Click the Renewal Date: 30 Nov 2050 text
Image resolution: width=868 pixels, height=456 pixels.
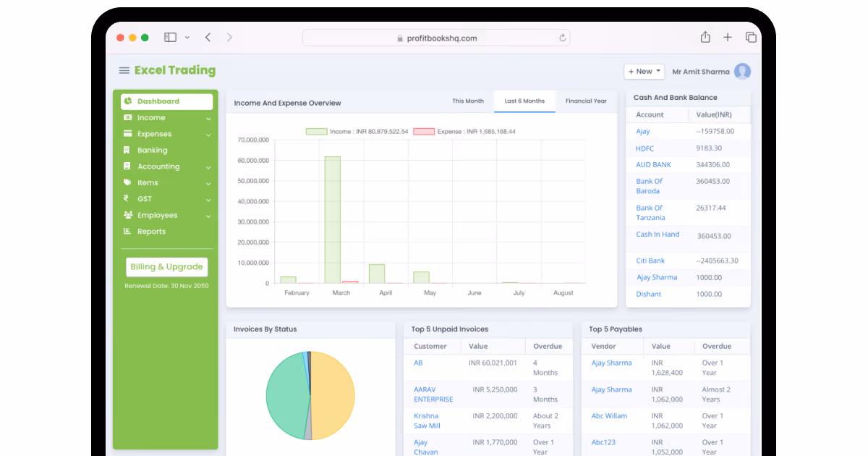(x=166, y=286)
